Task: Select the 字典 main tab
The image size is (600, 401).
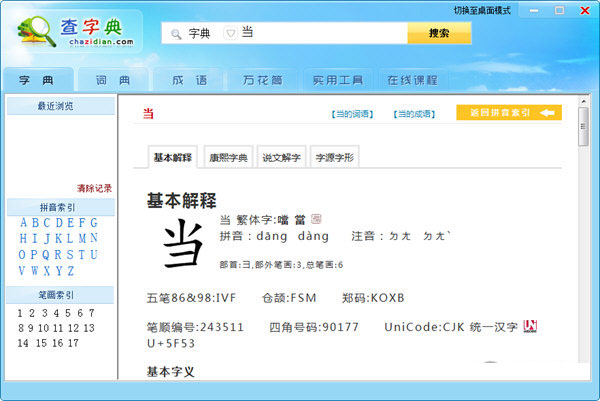Action: pos(37,80)
